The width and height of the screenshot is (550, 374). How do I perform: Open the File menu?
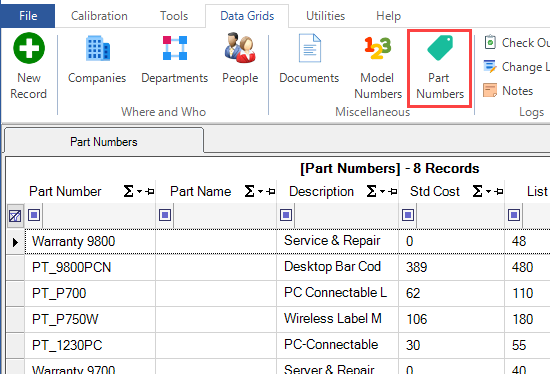click(x=28, y=16)
